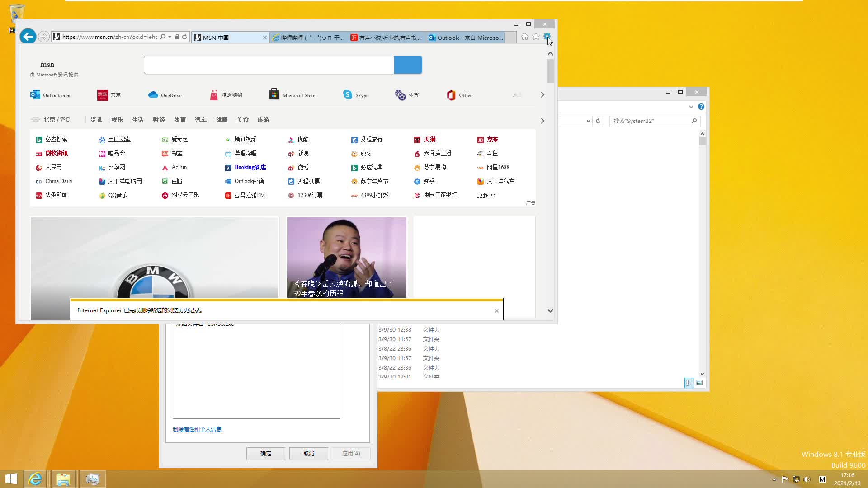Click the IE page scroll up arrow

pyautogui.click(x=550, y=54)
